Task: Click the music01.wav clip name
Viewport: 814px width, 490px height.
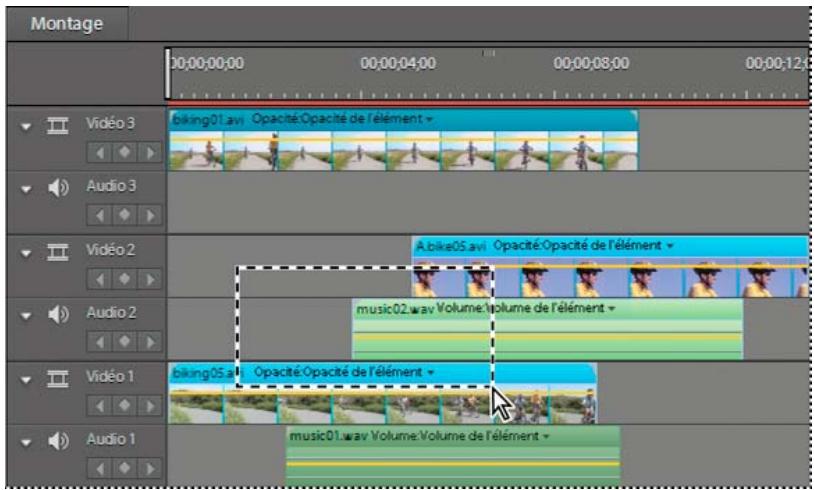Action: 329,436
